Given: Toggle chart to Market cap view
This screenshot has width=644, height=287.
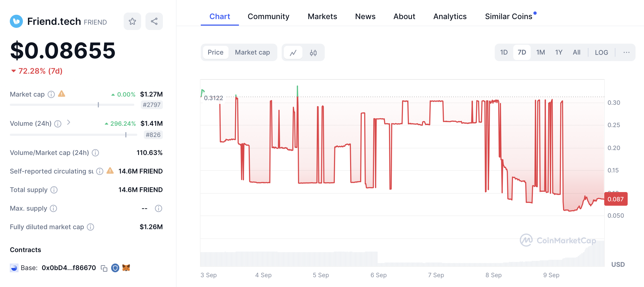Looking at the screenshot, I should tap(252, 52).
